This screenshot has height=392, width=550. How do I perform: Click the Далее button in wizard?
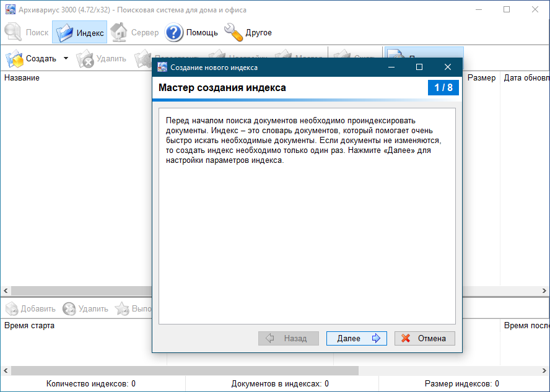coord(356,338)
